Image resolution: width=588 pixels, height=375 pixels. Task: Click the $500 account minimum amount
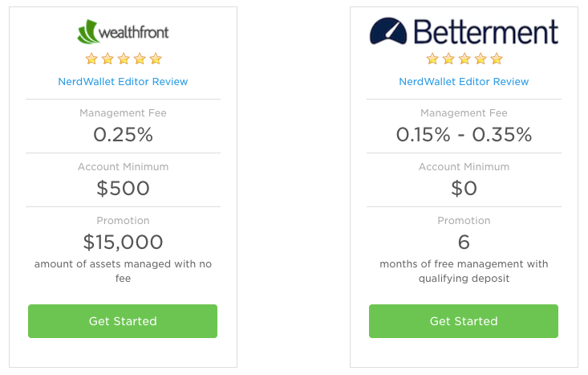click(123, 188)
